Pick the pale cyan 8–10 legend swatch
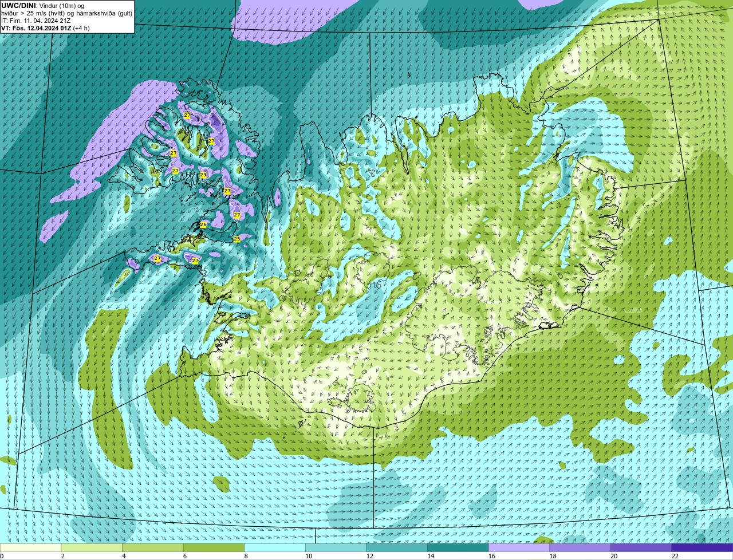The image size is (733, 560). (275, 547)
